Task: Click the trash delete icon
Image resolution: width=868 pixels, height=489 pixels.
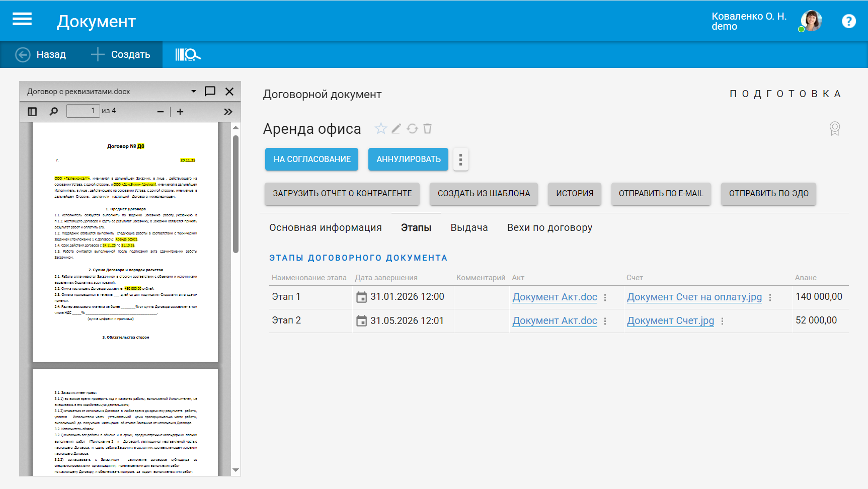Action: (x=428, y=129)
